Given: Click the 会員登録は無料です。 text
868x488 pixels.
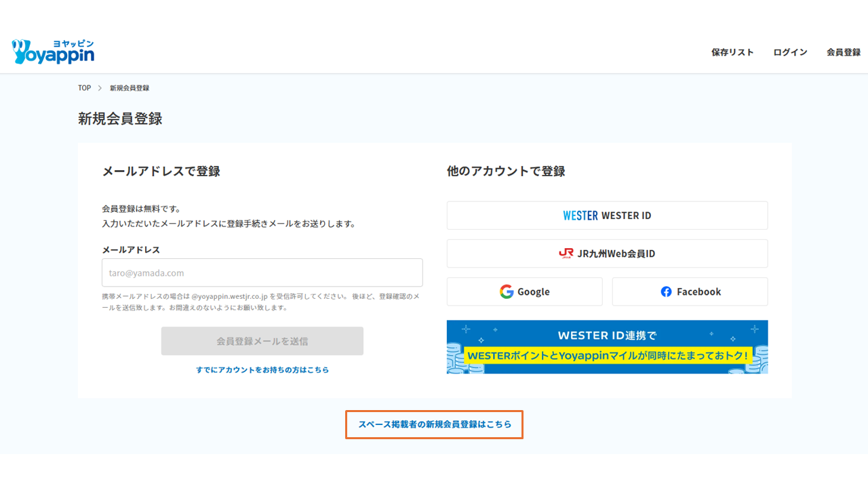Looking at the screenshot, I should (x=141, y=209).
